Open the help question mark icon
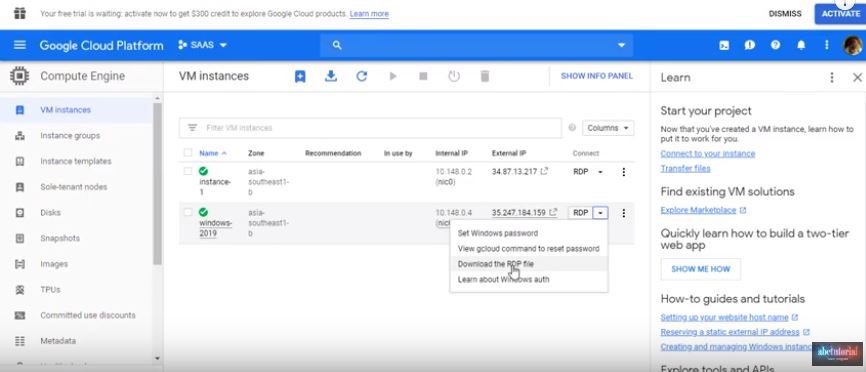This screenshot has height=372, width=866. point(775,45)
